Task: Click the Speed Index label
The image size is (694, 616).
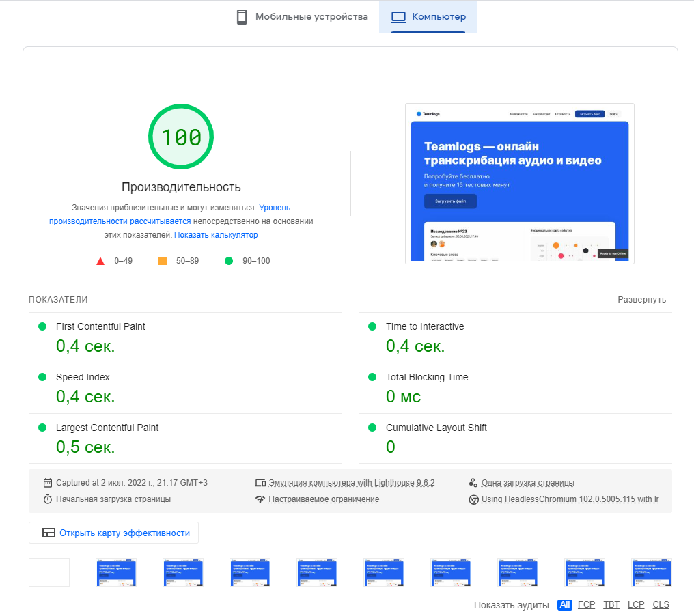Action: coord(83,377)
